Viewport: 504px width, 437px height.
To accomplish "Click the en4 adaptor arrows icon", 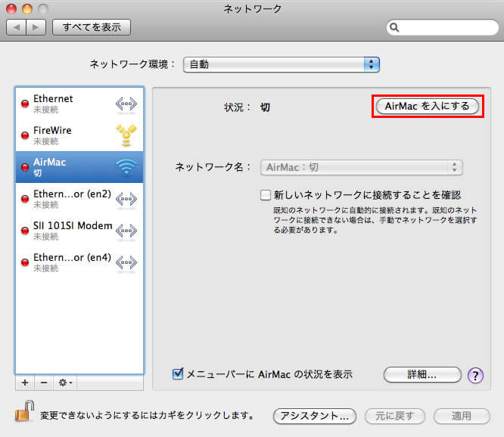I will pos(126,262).
